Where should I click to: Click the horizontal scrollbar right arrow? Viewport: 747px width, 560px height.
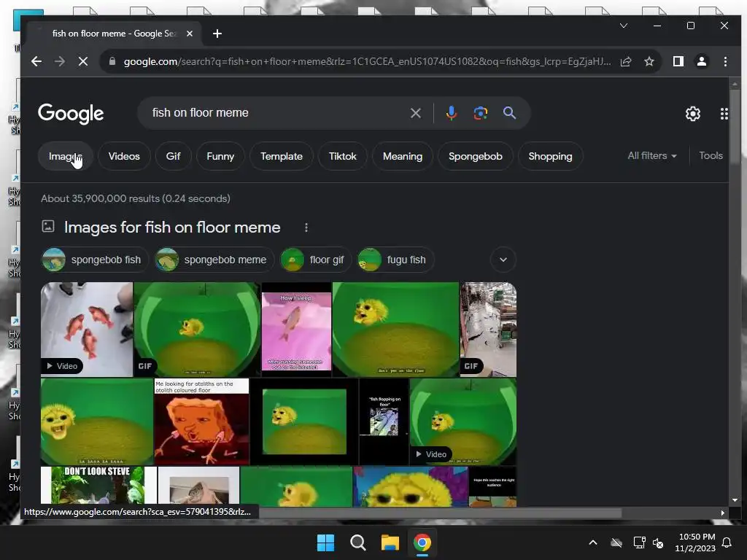[x=723, y=513]
